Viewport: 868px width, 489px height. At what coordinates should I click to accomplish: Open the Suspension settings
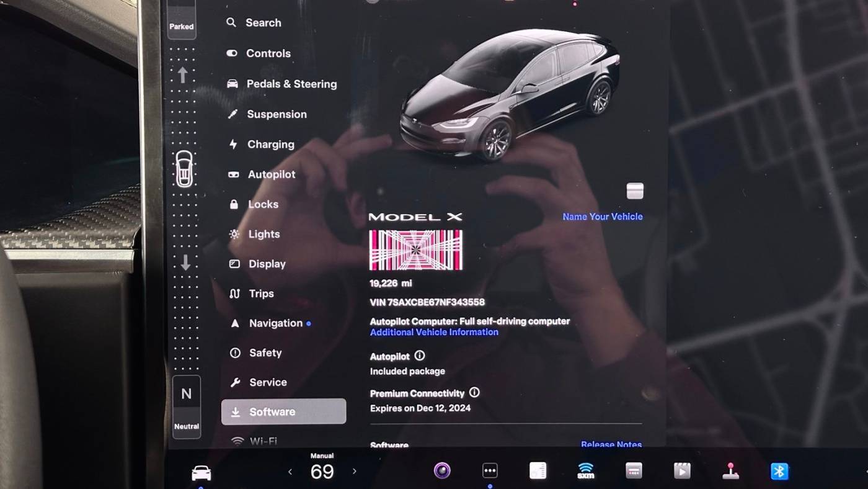[267, 114]
